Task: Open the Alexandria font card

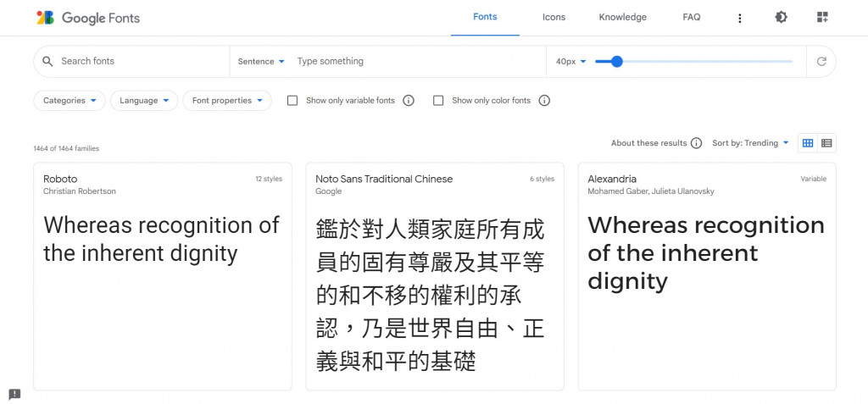Action: point(707,277)
